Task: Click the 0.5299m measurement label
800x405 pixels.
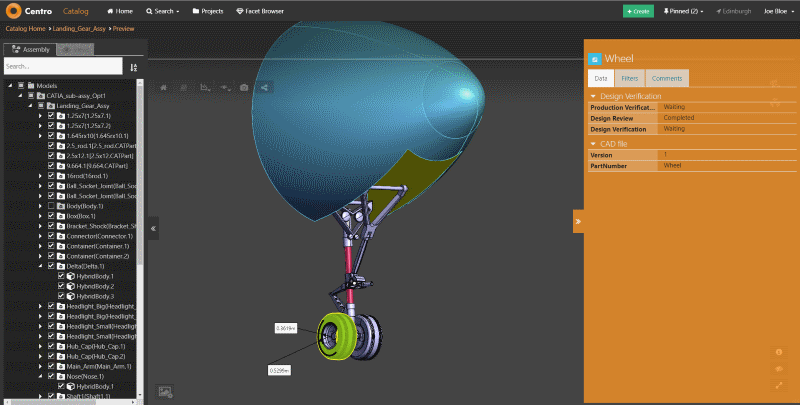Action: point(280,370)
